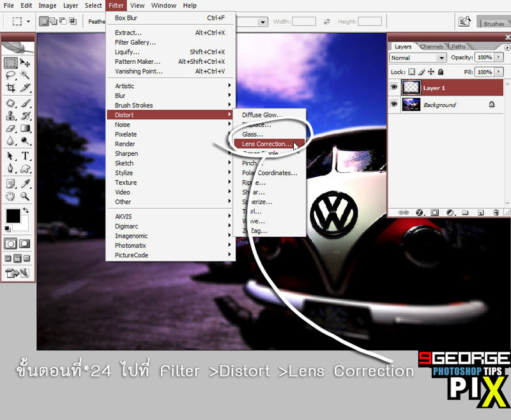The height and width of the screenshot is (420, 511).
Task: Pick the Pen tool
Action: 10,169
